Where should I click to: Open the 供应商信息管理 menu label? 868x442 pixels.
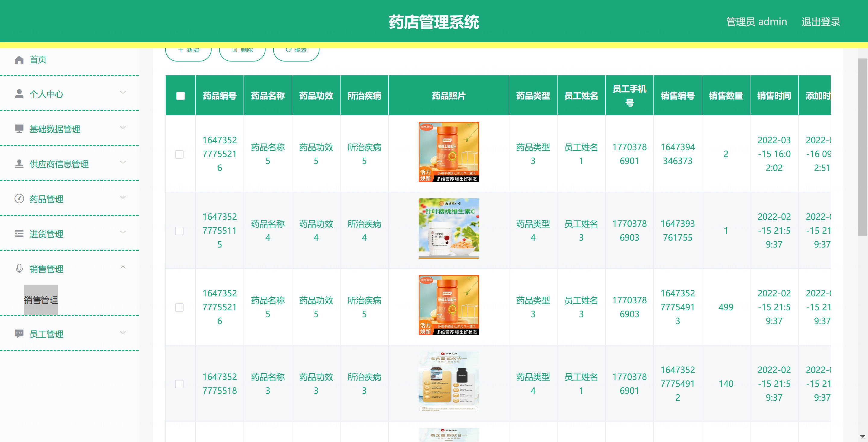(x=59, y=164)
